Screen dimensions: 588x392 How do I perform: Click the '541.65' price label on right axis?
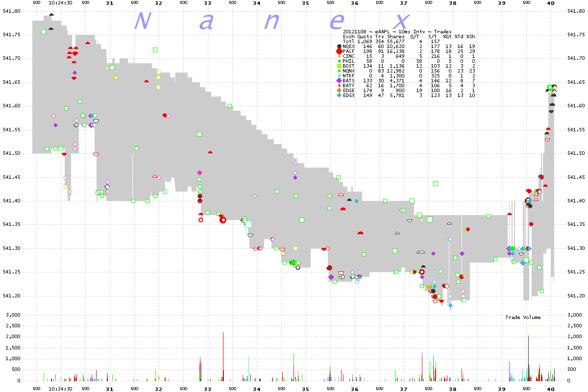click(x=575, y=82)
